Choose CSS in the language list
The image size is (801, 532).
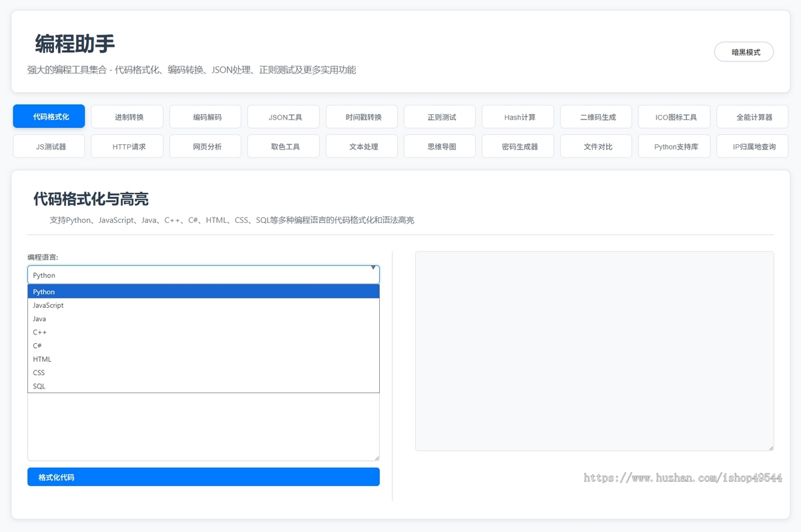pos(204,372)
